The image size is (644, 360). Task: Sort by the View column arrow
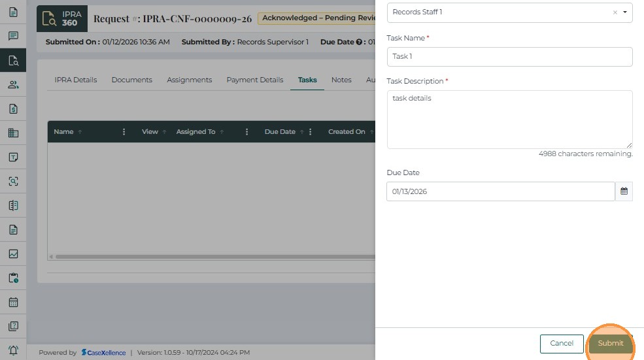click(x=164, y=132)
